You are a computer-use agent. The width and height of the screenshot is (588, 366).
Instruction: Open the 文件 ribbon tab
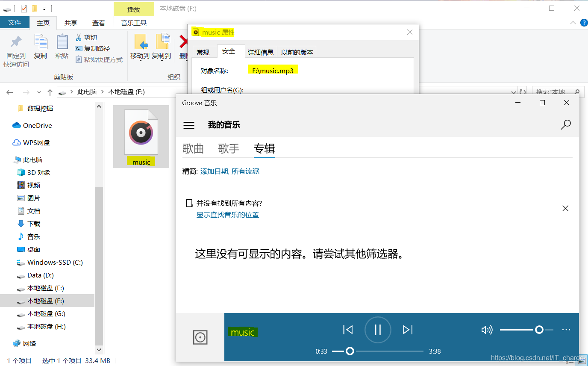15,23
